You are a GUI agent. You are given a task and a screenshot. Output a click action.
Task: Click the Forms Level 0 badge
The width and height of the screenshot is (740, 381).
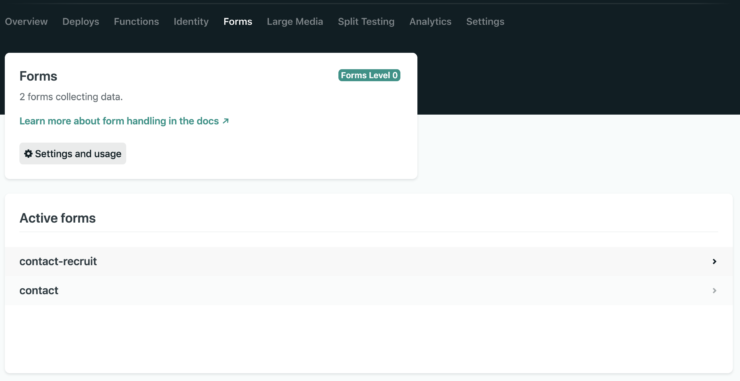pyautogui.click(x=369, y=76)
